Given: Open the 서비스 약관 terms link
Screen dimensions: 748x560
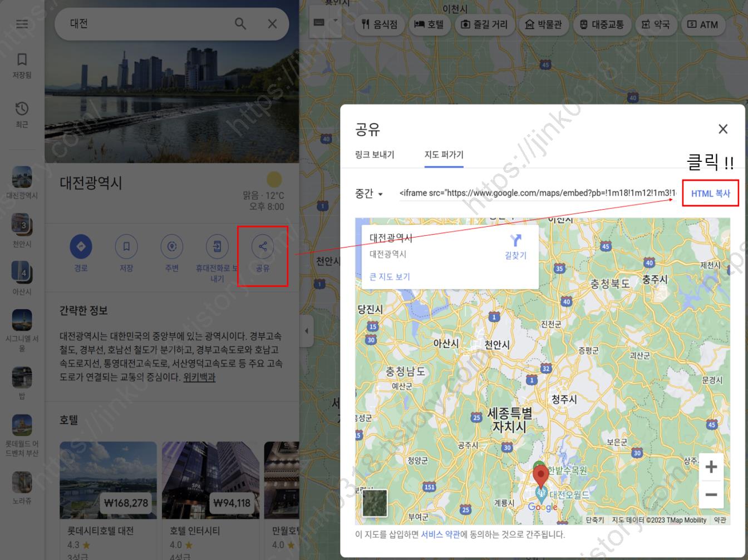Looking at the screenshot, I should (441, 534).
